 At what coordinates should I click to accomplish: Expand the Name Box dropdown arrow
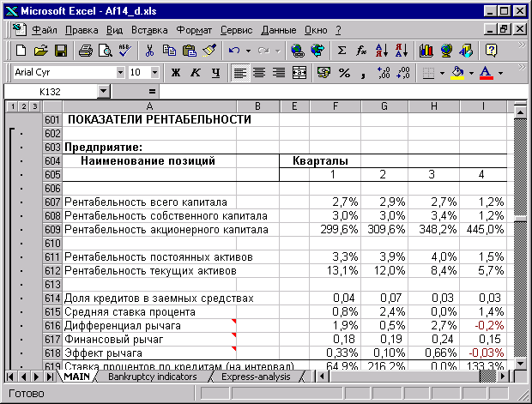point(104,92)
